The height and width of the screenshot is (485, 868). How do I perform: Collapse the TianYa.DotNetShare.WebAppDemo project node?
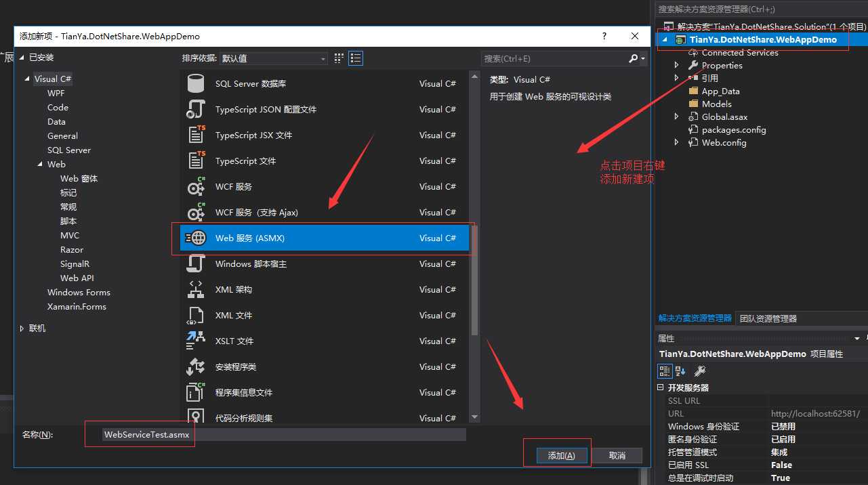[x=665, y=39]
